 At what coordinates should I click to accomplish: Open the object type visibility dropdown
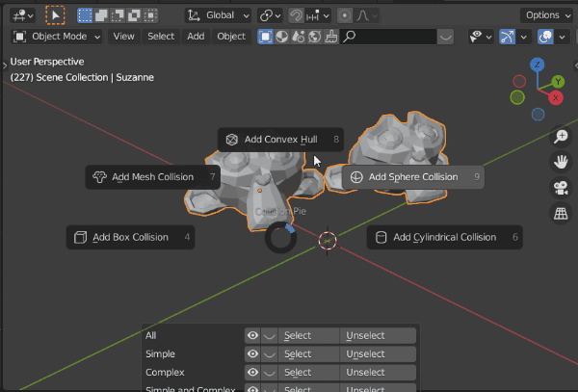pyautogui.click(x=481, y=37)
